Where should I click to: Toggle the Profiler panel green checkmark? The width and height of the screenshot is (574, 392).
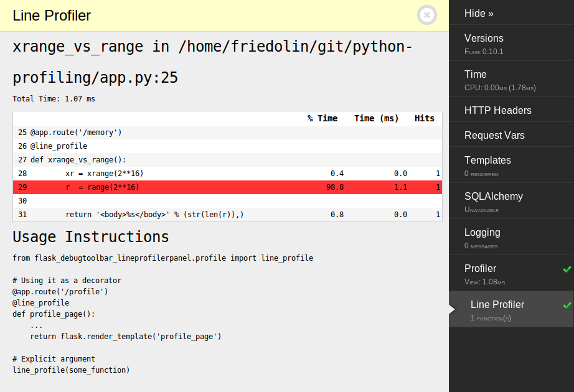[567, 269]
